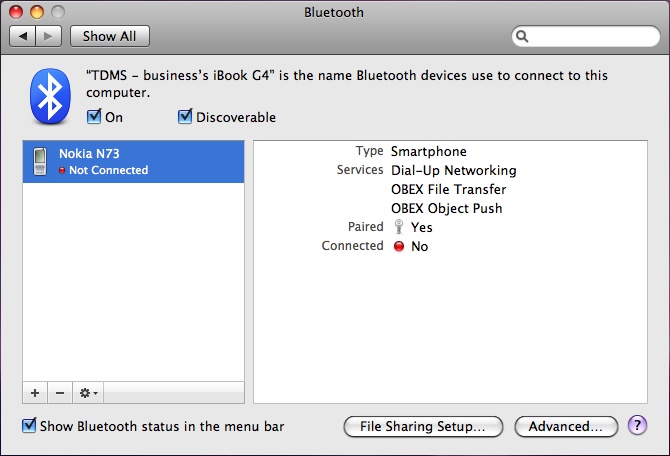Open Advanced Bluetooth settings
Image resolution: width=670 pixels, height=456 pixels.
[566, 427]
